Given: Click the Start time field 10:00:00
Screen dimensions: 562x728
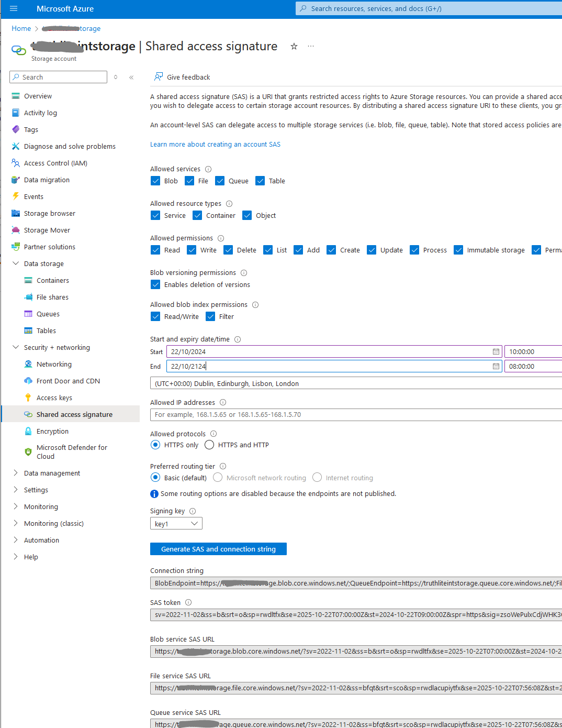Looking at the screenshot, I should 533,351.
